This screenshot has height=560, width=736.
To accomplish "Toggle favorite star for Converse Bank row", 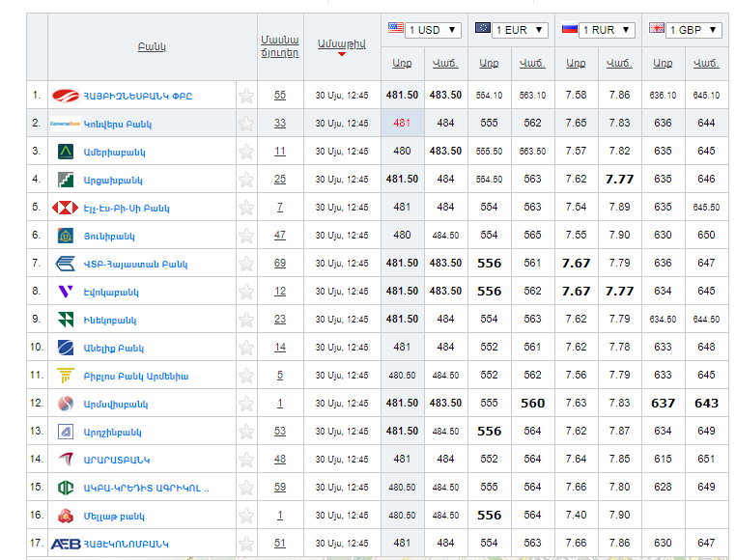I will [246, 124].
